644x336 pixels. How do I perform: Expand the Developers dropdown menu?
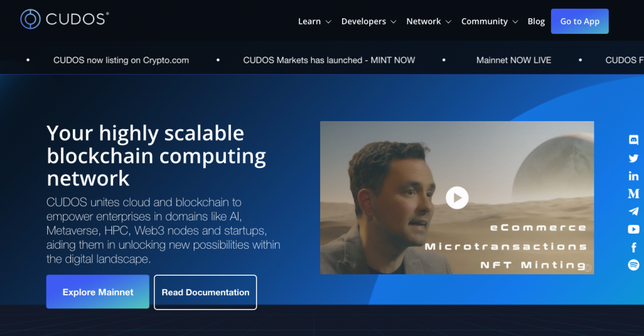[x=369, y=21]
